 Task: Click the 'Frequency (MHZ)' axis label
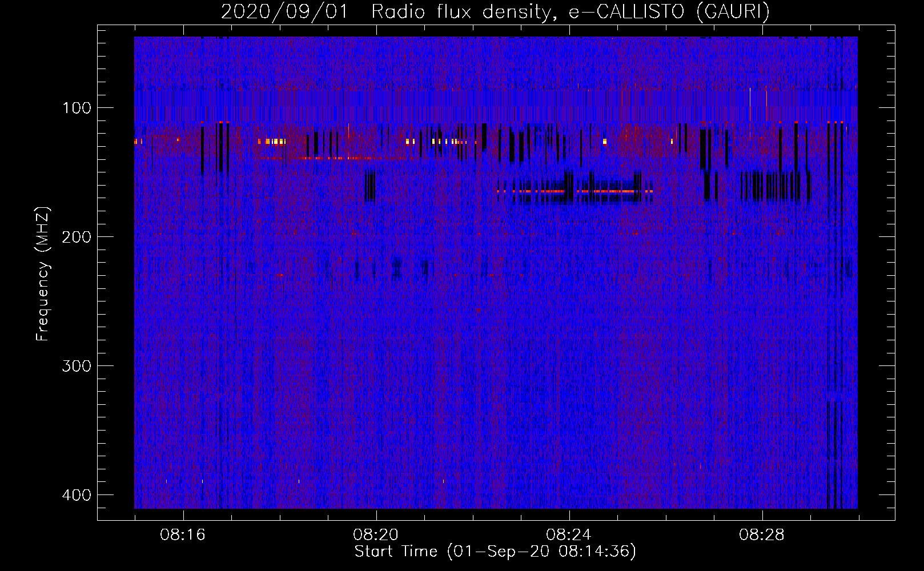point(43,274)
